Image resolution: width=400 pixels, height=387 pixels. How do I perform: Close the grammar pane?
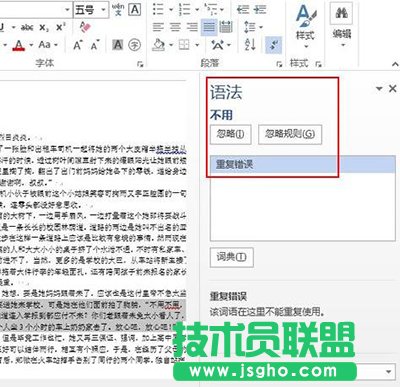point(393,88)
